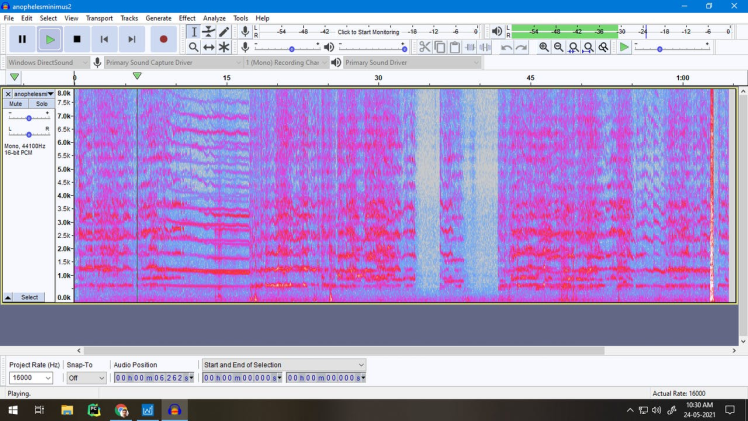
Task: Solo the anophelesminimus track
Action: (41, 104)
